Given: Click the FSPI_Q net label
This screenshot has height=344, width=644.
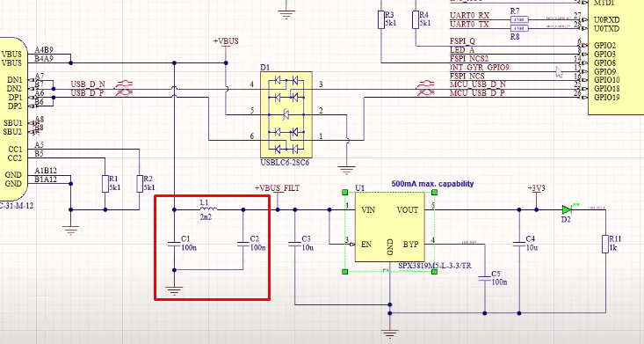Looking at the screenshot, I should (462, 41).
